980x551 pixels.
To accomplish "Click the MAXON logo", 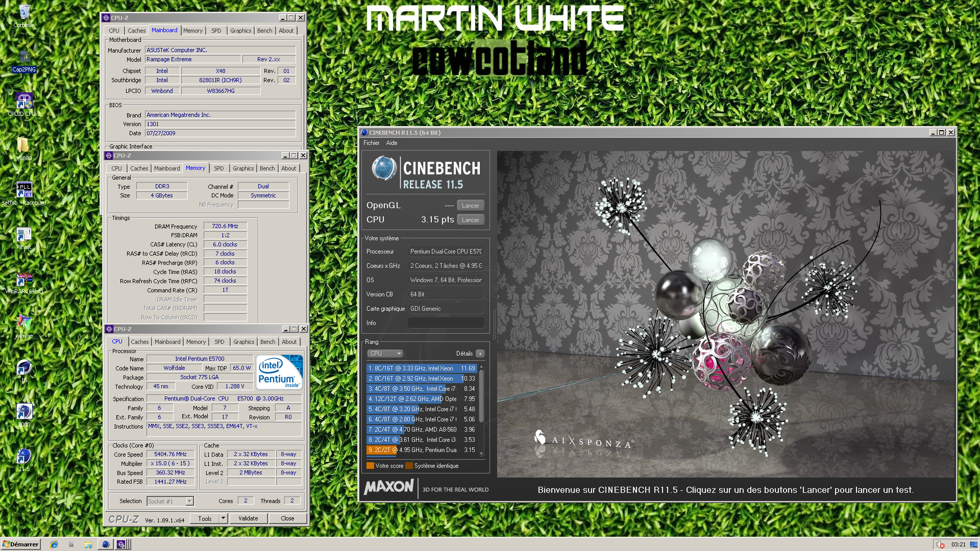I will coord(389,487).
